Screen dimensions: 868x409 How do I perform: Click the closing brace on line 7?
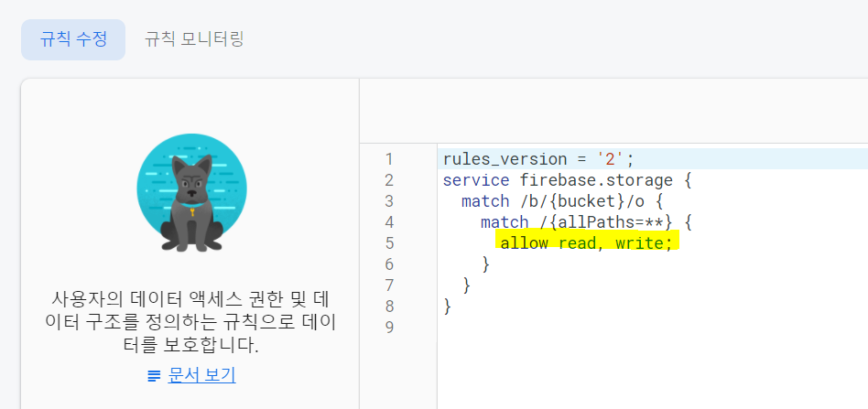pyautogui.click(x=467, y=285)
